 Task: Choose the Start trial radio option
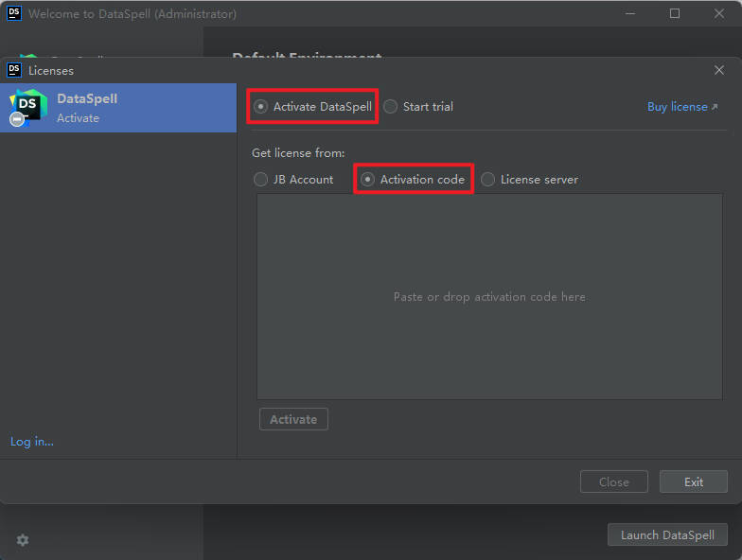pos(391,107)
